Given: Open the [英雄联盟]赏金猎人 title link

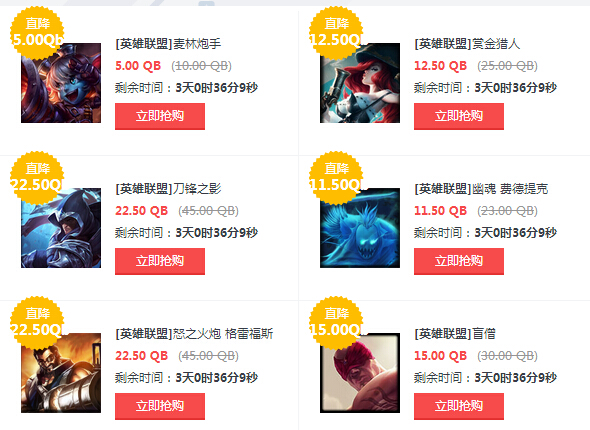Looking at the screenshot, I should tap(467, 44).
